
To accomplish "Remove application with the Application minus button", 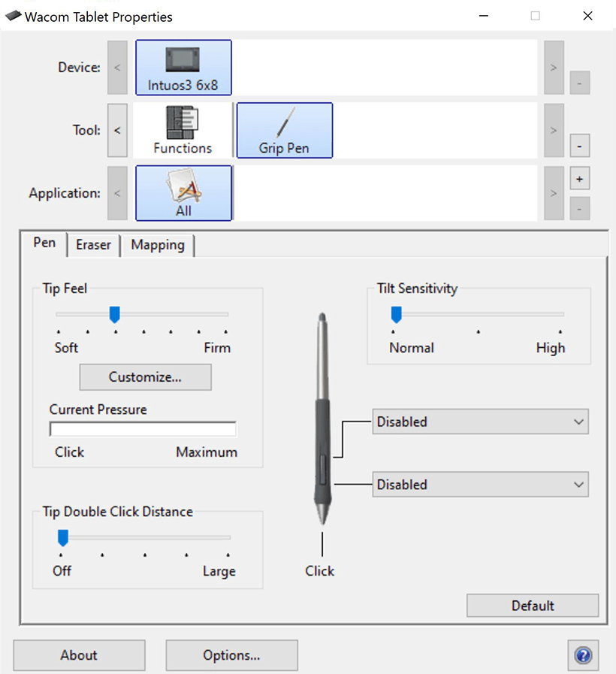I will [x=579, y=209].
